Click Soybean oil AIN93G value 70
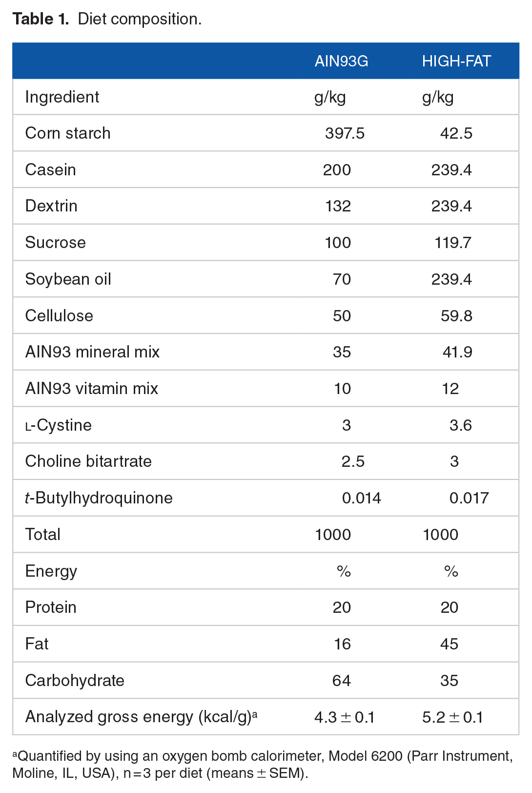 [342, 279]
